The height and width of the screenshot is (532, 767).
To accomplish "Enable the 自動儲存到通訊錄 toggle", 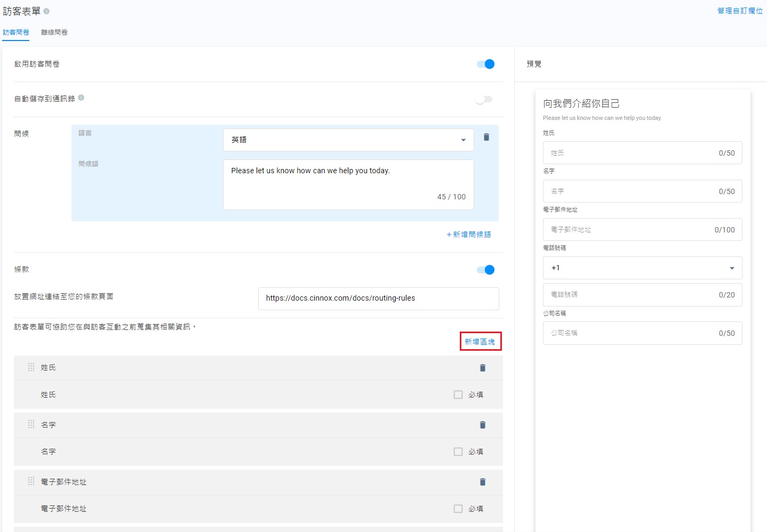I will 484,99.
